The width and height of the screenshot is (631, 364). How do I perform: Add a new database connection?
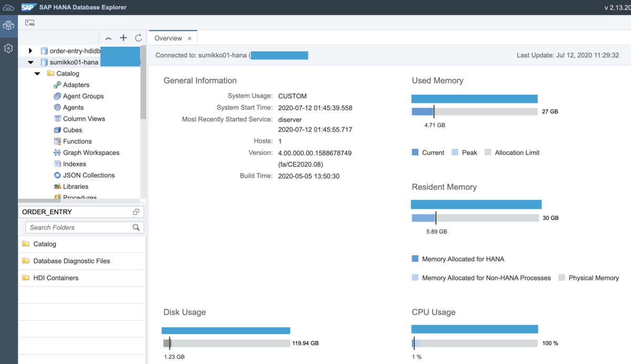click(x=124, y=38)
